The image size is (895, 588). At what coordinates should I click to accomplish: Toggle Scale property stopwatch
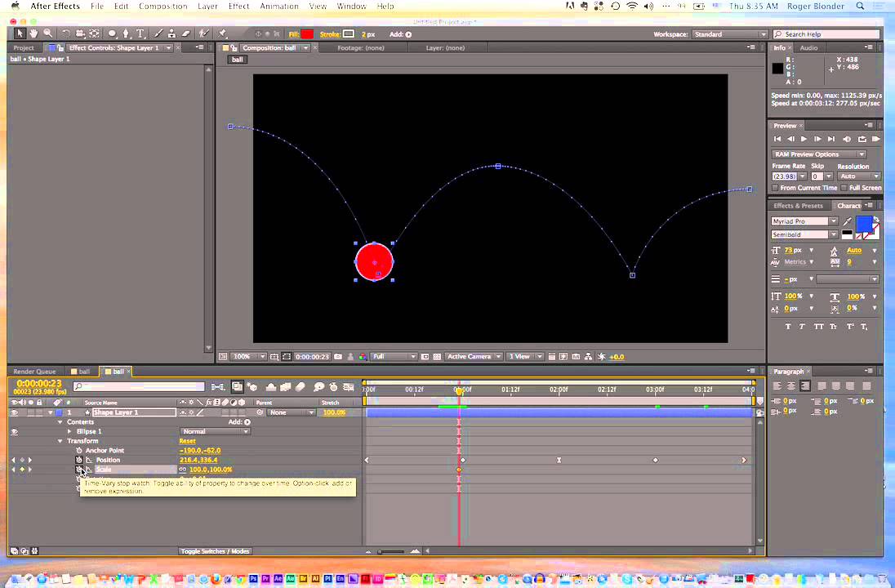pos(79,470)
